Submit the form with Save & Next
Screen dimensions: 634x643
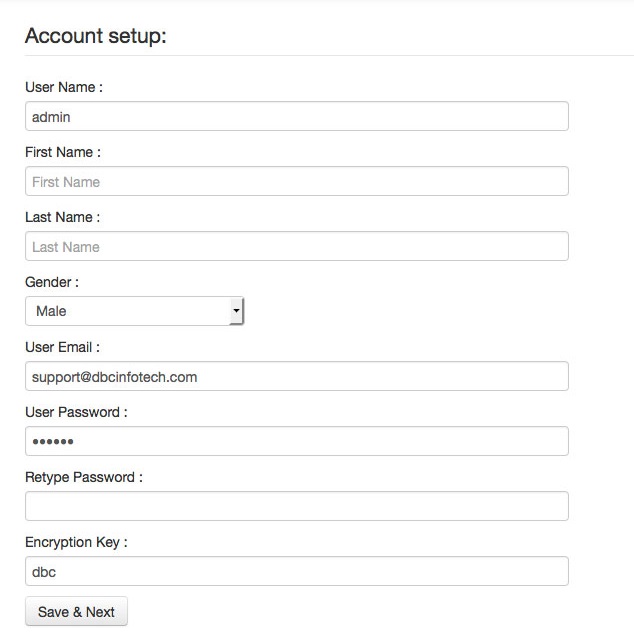(x=76, y=611)
